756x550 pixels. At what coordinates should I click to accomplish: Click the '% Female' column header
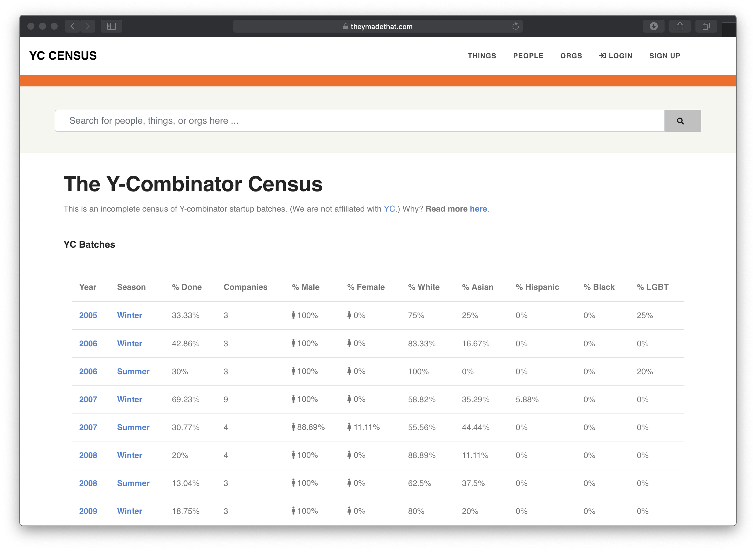366,287
